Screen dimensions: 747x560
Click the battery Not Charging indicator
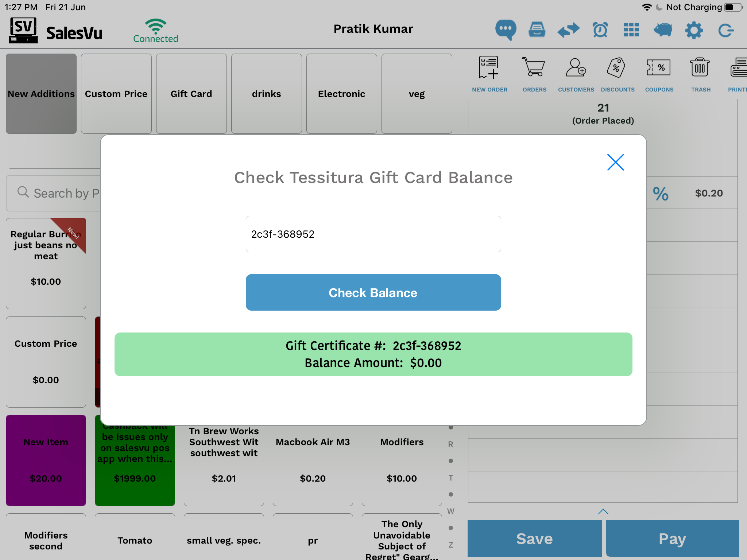pos(704,7)
